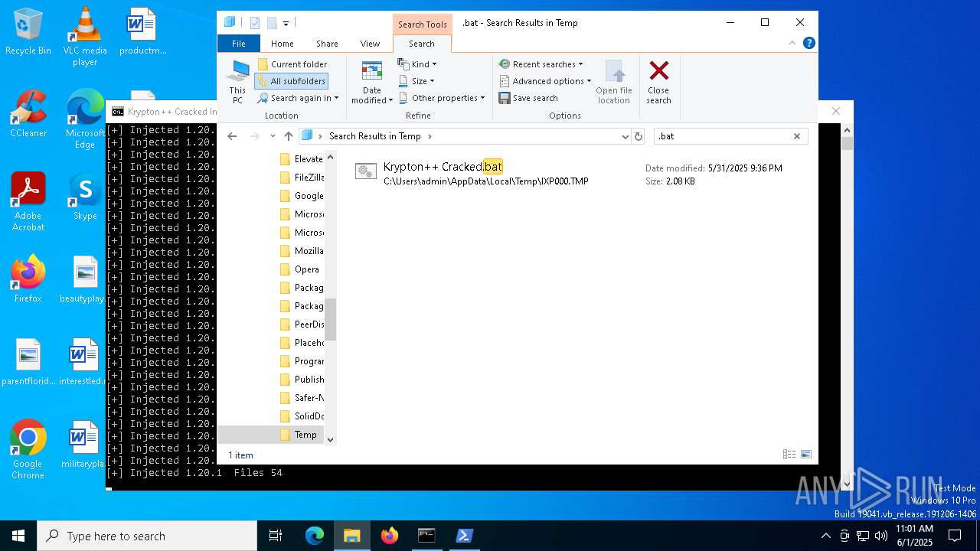Screen dimensions: 980x551
Task: Open Google Chrome desktop shortcut
Action: (x=28, y=450)
